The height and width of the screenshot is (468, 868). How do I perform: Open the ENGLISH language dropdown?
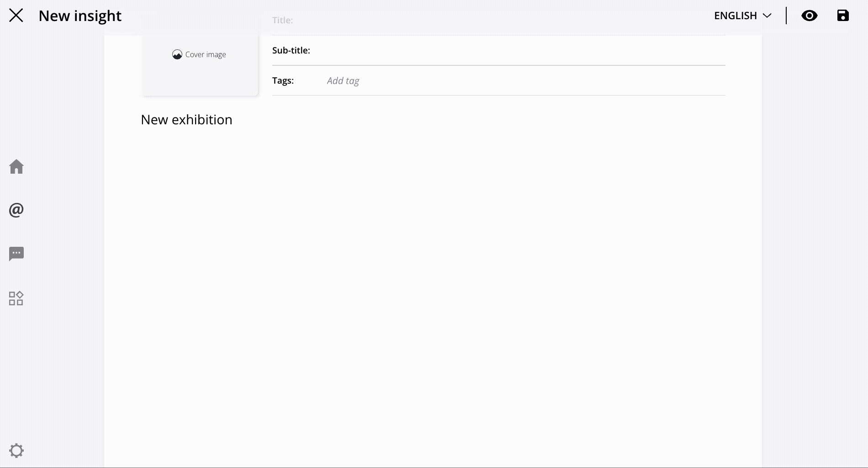pos(743,16)
